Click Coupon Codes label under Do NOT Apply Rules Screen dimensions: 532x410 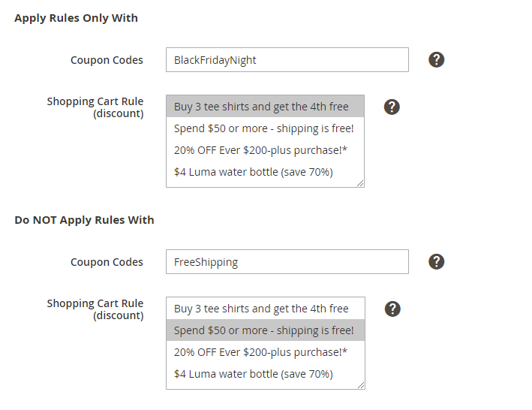coord(107,262)
